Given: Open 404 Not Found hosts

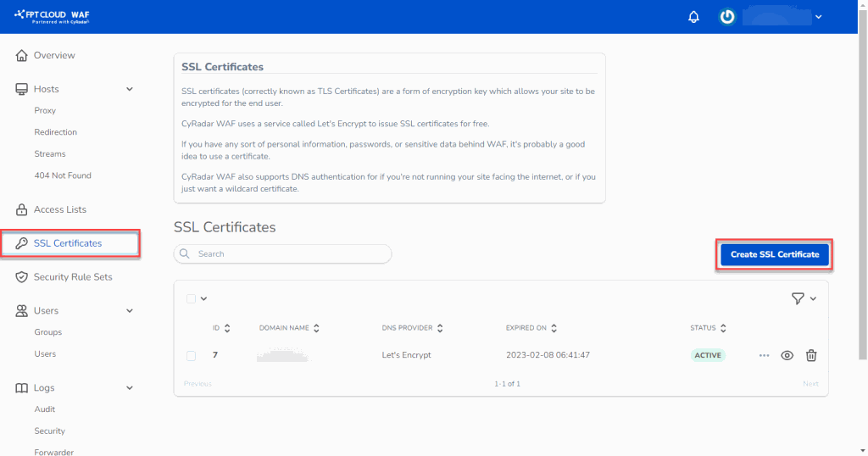Looking at the screenshot, I should pos(63,175).
